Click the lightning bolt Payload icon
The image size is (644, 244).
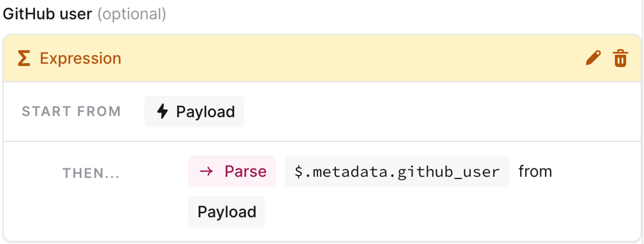click(x=162, y=111)
